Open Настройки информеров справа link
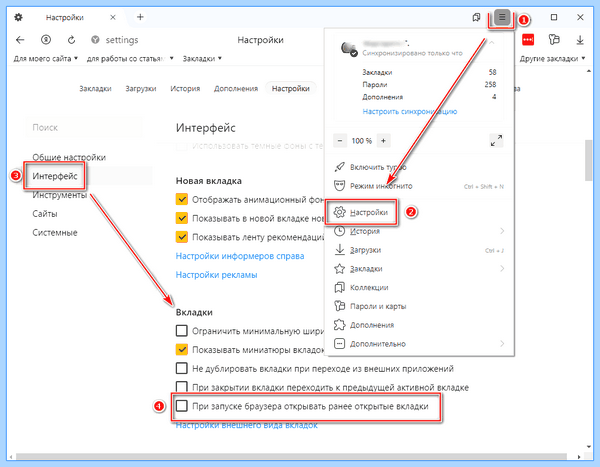The width and height of the screenshot is (600, 467). click(x=240, y=256)
